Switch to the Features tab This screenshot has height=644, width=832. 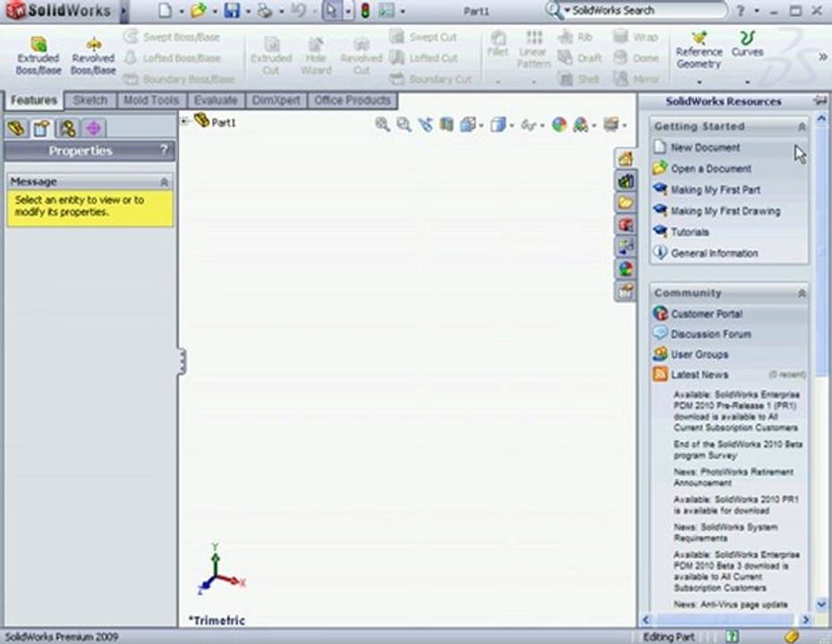pos(34,100)
